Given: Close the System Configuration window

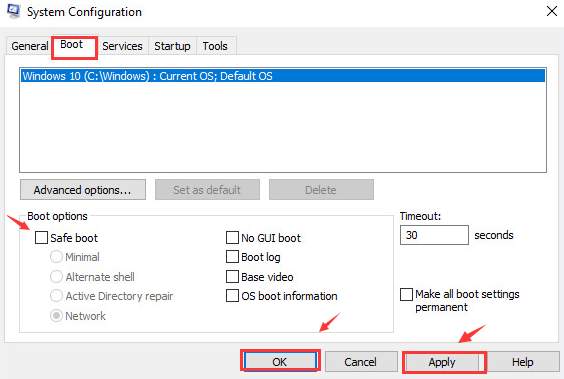Looking at the screenshot, I should click(551, 11).
